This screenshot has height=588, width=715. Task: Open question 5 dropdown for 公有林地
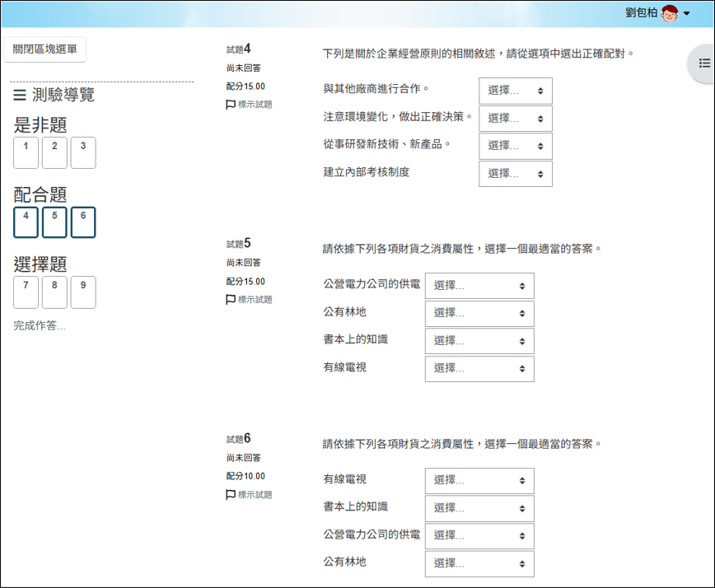coord(479,313)
